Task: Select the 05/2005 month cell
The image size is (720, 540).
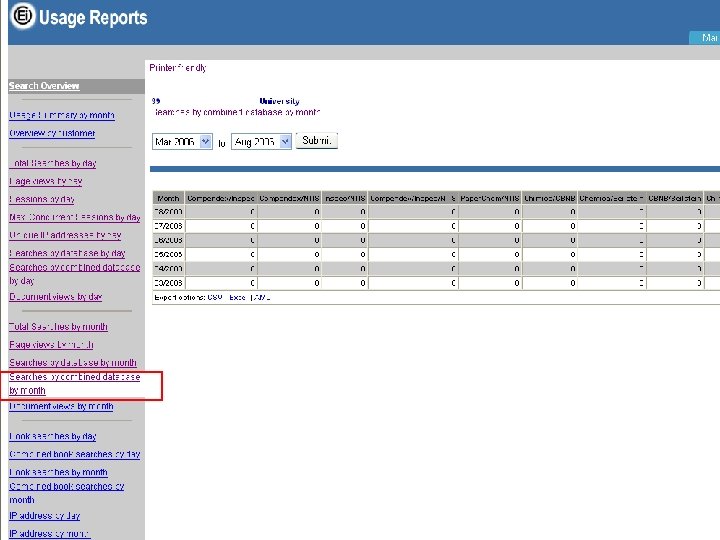Action: [x=169, y=254]
